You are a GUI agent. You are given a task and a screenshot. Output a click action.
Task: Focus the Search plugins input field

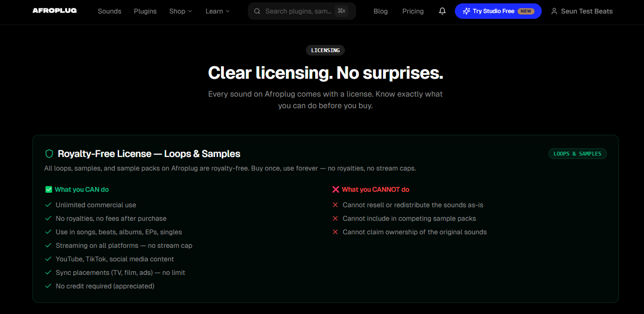(x=297, y=11)
